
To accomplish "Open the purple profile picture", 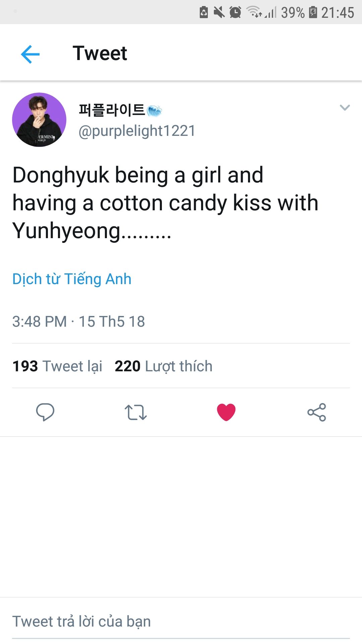I will point(39,120).
